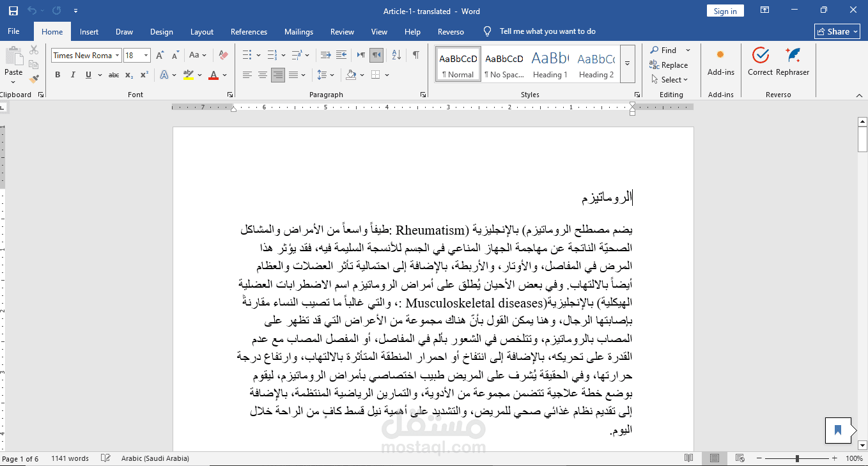Save the document with the floppy disk icon
Viewport: 868px width, 466px height.
tap(13, 11)
